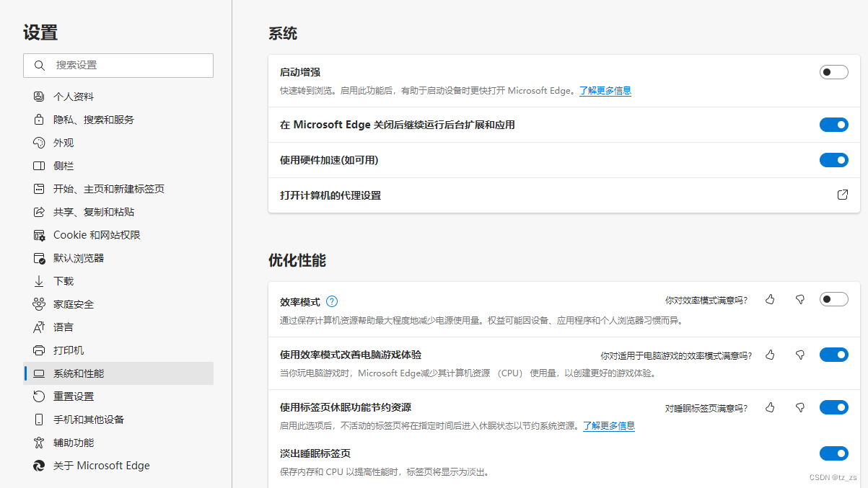Click the external link icon for proxy settings
Image resolution: width=868 pixels, height=488 pixels.
pos(842,195)
